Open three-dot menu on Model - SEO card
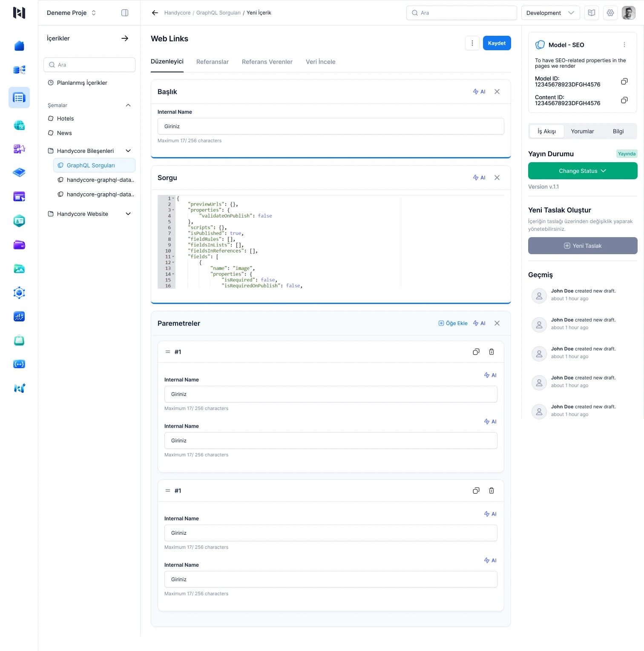 [624, 45]
